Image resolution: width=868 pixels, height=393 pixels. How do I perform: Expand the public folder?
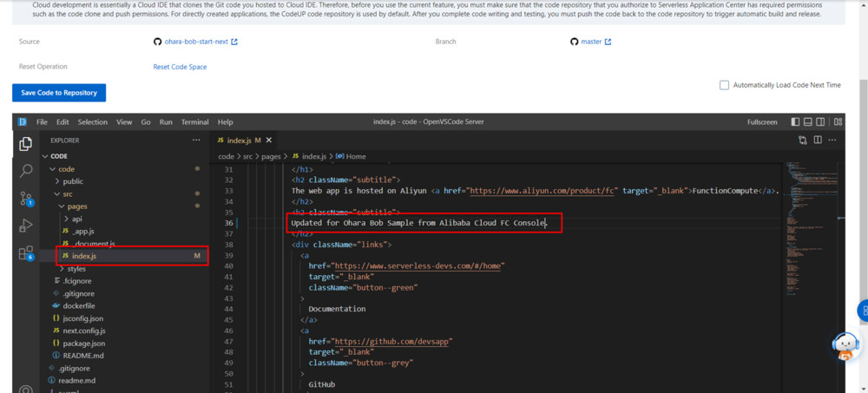73,181
